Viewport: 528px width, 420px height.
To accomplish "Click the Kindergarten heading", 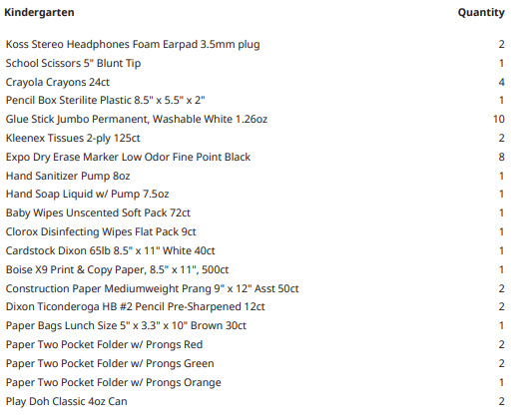I will click(x=39, y=12).
